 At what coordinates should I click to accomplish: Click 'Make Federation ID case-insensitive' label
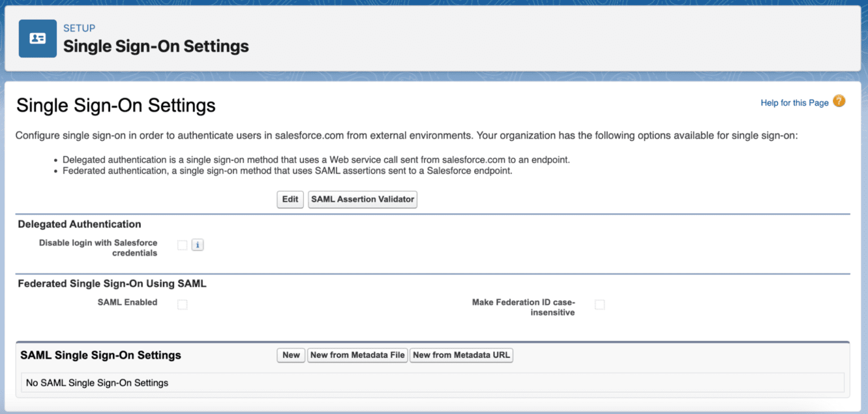click(523, 308)
